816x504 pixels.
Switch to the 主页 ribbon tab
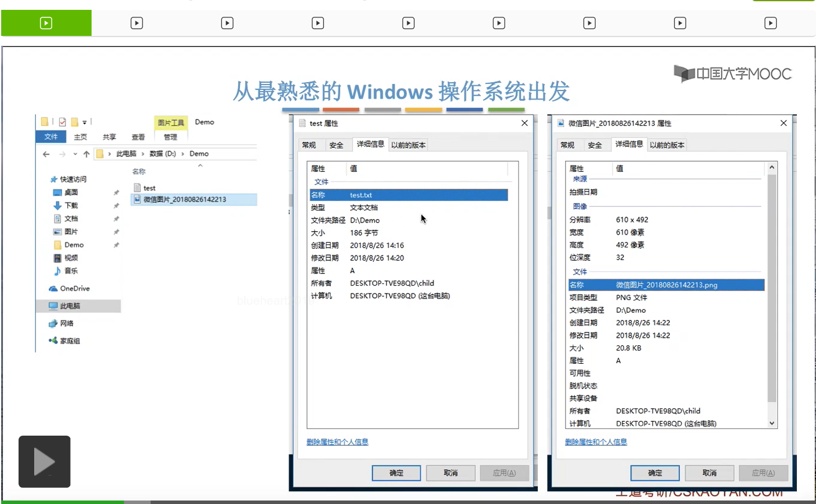tap(81, 137)
